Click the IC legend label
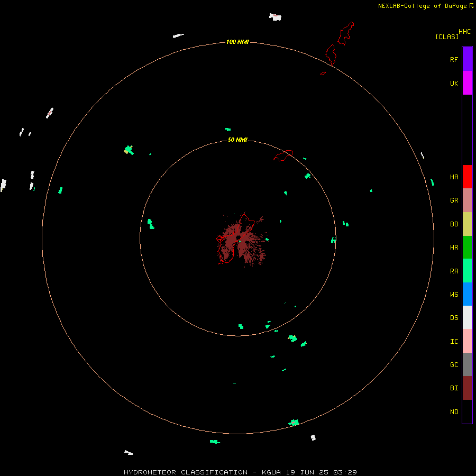 pyautogui.click(x=454, y=342)
